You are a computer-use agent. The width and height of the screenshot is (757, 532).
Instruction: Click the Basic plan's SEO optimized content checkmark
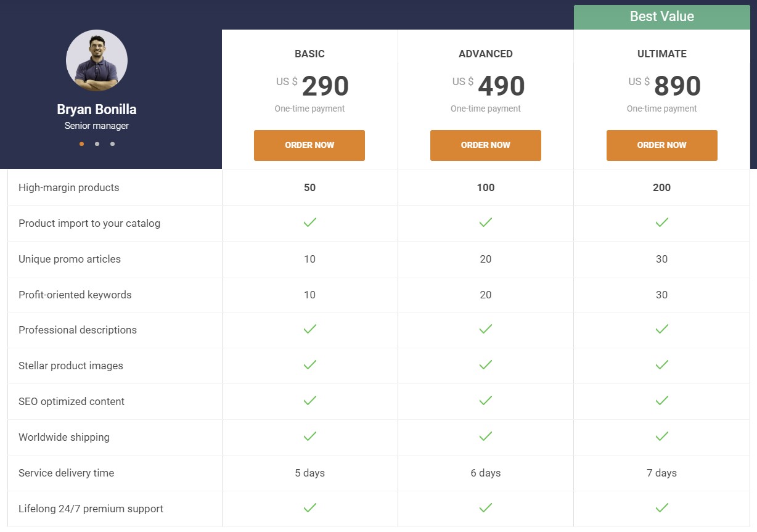[309, 401]
